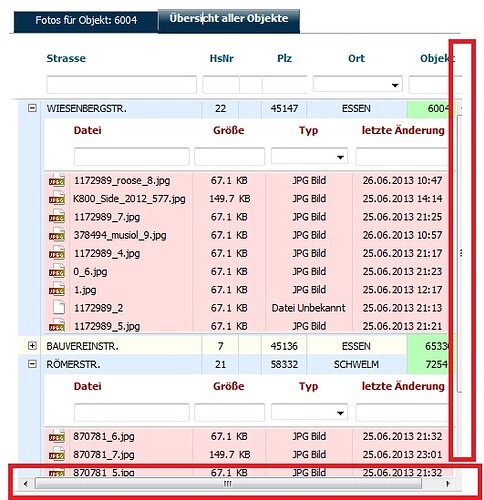The width and height of the screenshot is (484, 500).
Task: Sort files by Größe header under WIESENBERGSTR.
Action: point(229,130)
